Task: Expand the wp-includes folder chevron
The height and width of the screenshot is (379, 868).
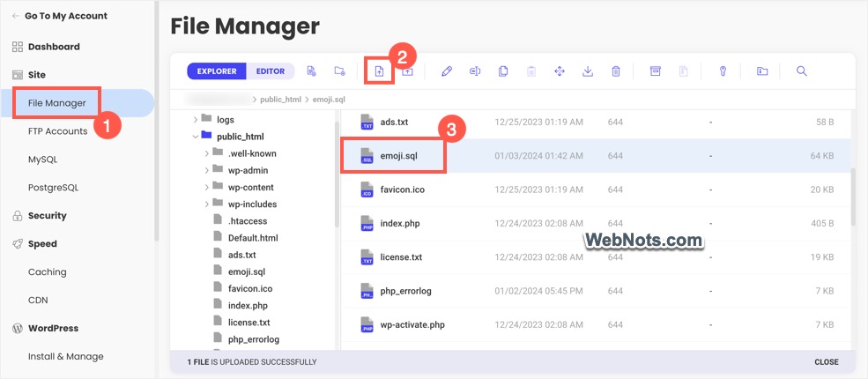Action: point(206,204)
